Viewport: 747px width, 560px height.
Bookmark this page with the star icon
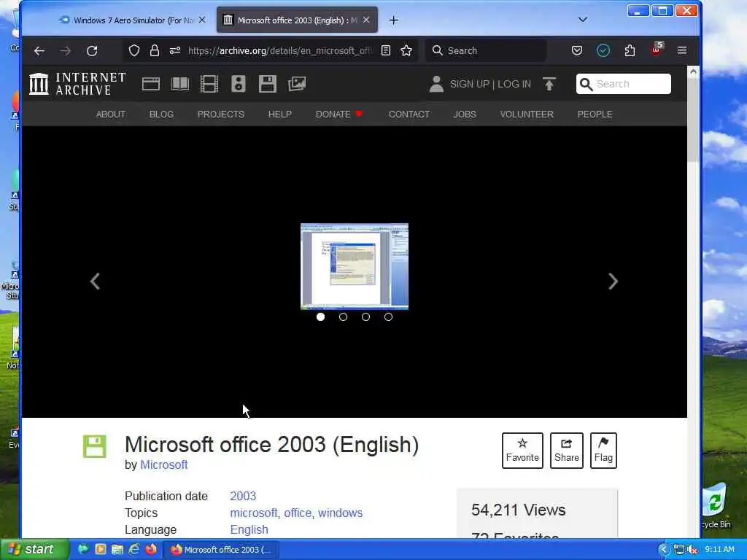(406, 50)
